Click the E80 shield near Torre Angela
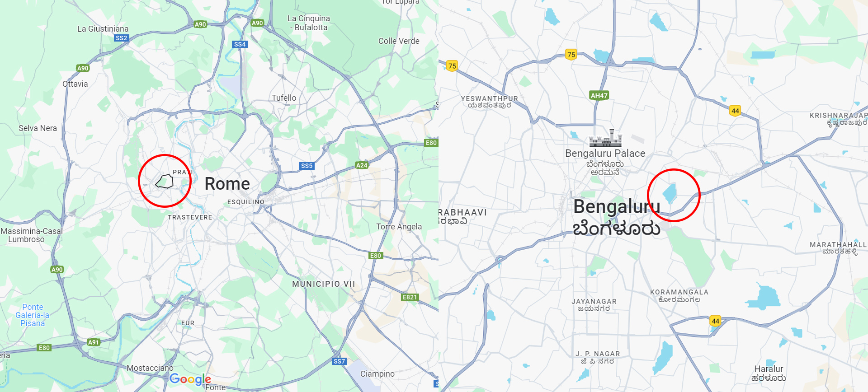The height and width of the screenshot is (392, 868). tap(376, 256)
